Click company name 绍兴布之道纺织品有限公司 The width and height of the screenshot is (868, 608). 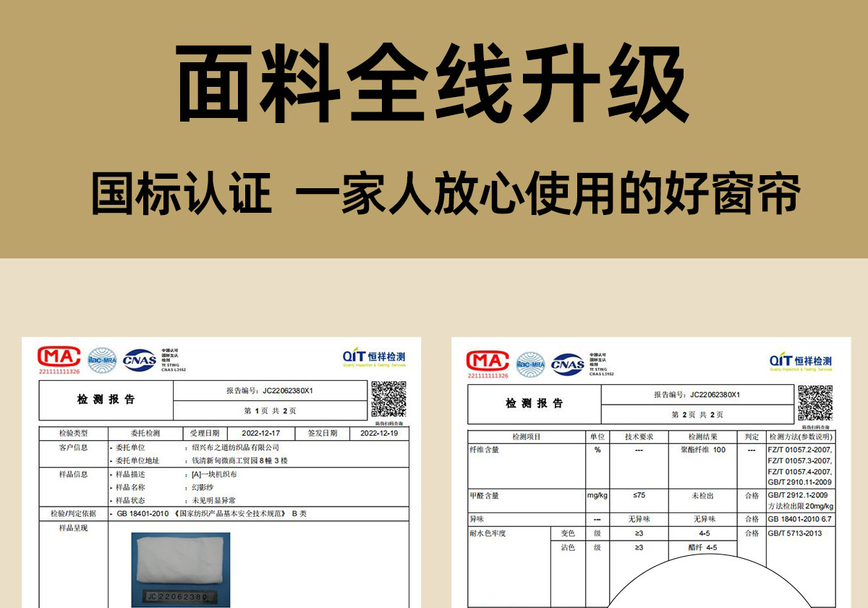tap(235, 447)
